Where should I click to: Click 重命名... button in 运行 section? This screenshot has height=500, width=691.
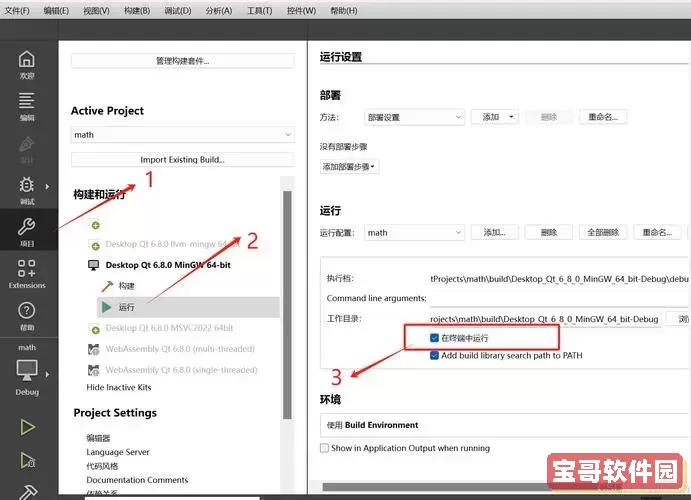click(657, 233)
